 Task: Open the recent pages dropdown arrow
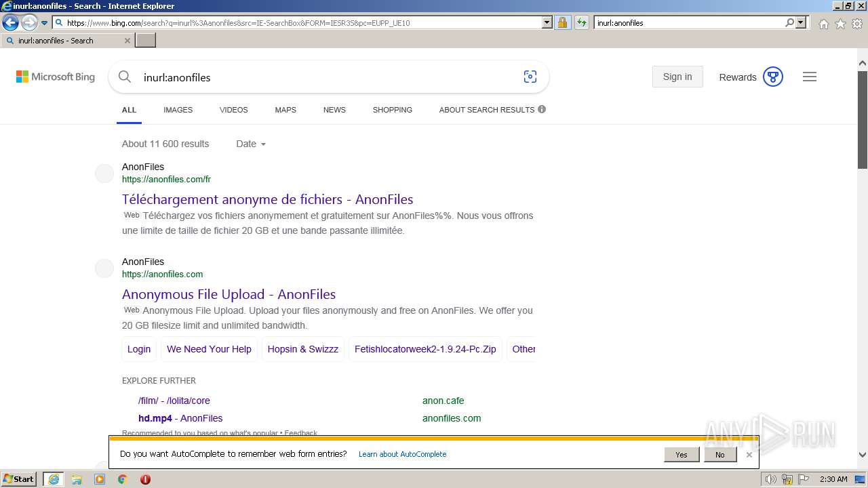(45, 22)
